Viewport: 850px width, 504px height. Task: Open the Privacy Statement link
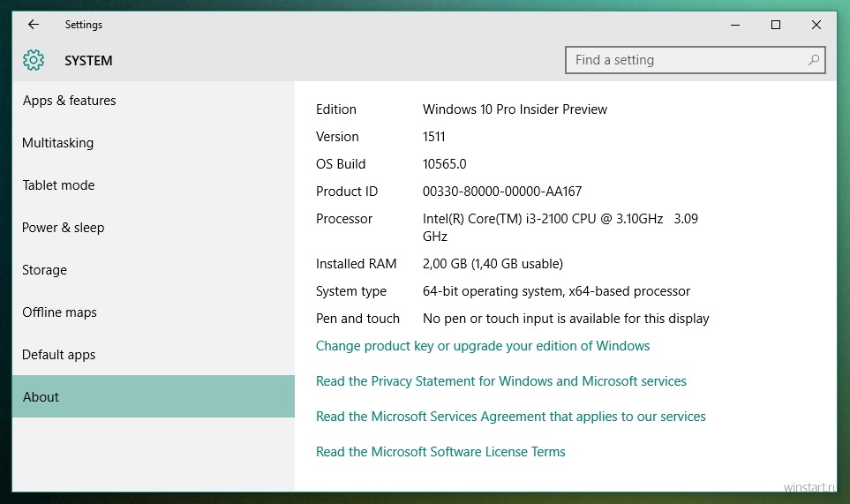pos(500,381)
